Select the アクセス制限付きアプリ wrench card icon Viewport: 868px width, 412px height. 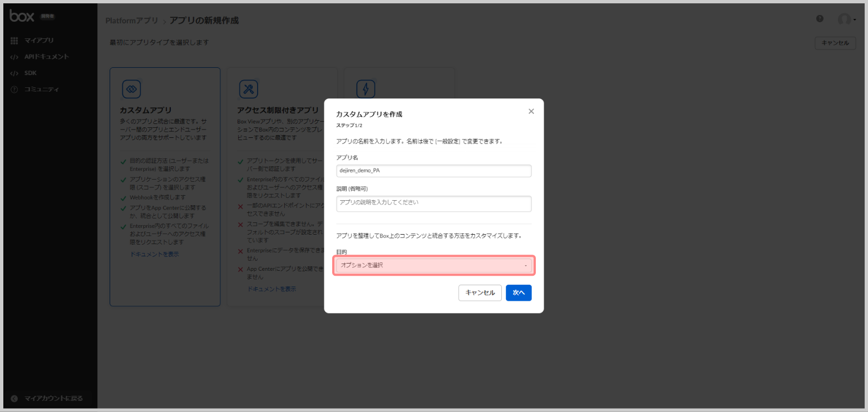coord(249,89)
